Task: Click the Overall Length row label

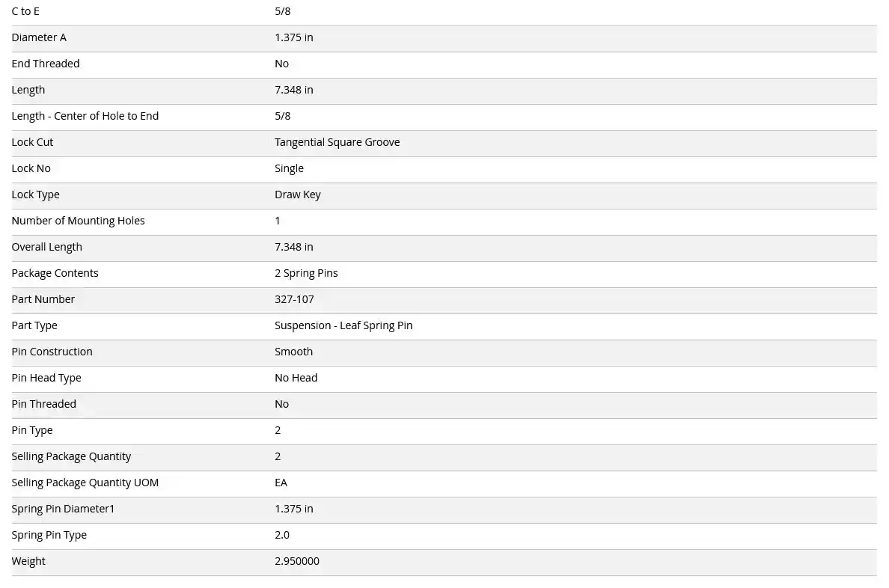Action: [x=47, y=247]
